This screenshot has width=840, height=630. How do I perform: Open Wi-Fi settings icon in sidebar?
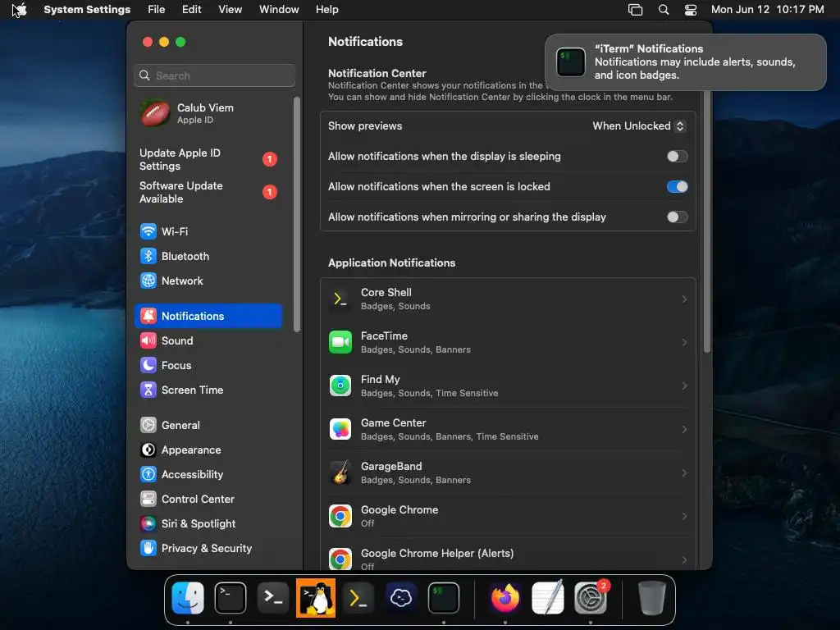(x=148, y=231)
